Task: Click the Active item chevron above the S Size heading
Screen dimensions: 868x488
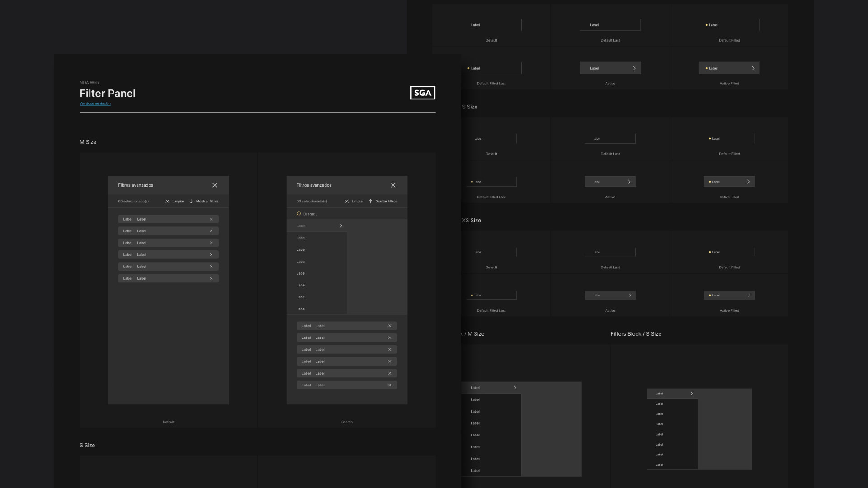Action: point(634,68)
